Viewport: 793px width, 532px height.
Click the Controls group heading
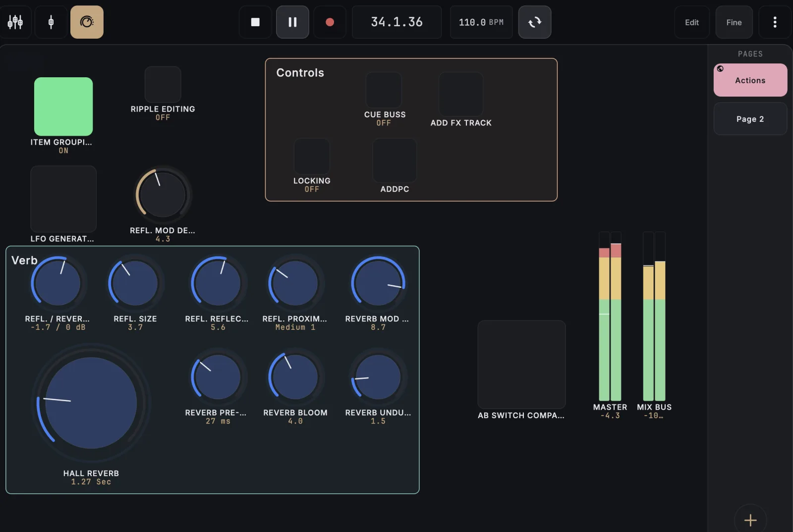coord(300,73)
